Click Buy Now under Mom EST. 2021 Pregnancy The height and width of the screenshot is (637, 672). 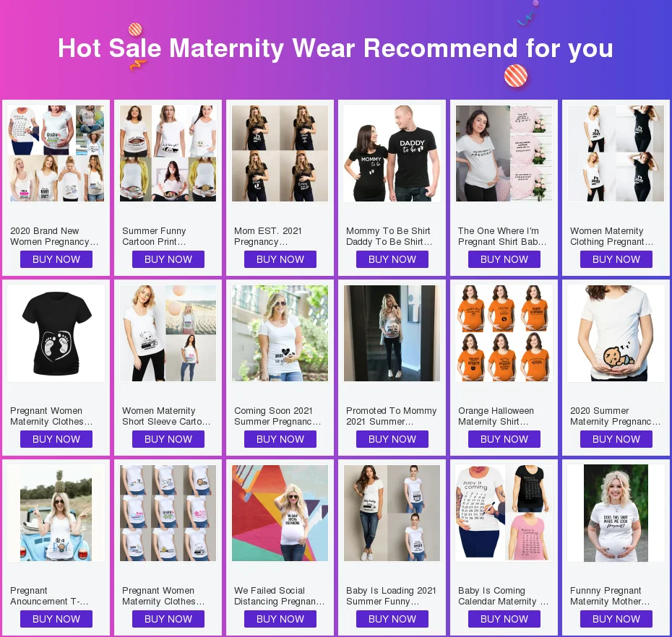pos(280,259)
